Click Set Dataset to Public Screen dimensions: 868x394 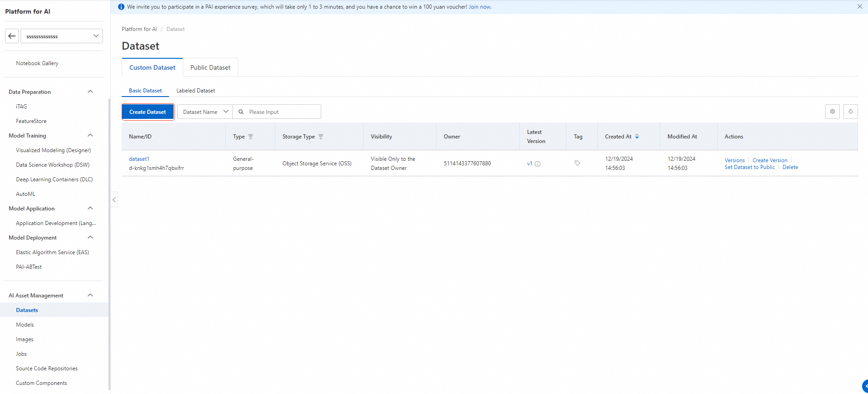pyautogui.click(x=750, y=167)
